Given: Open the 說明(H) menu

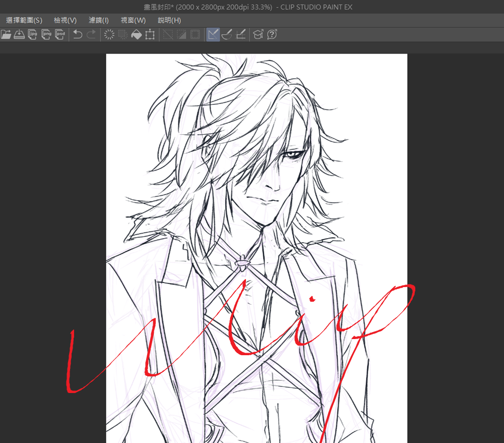Looking at the screenshot, I should click(x=169, y=20).
